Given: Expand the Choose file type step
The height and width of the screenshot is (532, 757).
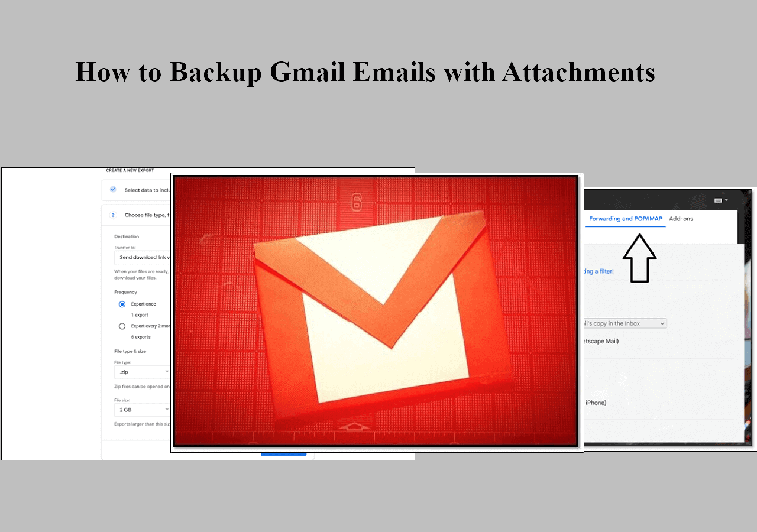Looking at the screenshot, I should pyautogui.click(x=147, y=215).
